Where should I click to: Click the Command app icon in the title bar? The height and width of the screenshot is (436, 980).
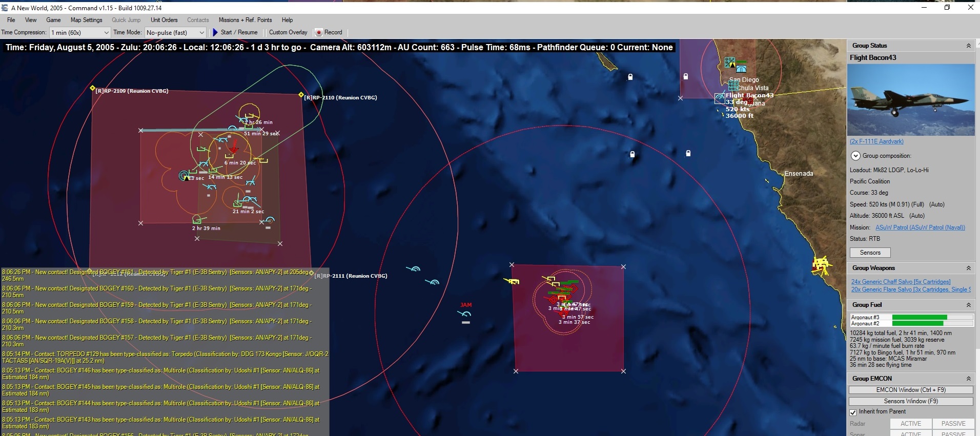click(5, 8)
